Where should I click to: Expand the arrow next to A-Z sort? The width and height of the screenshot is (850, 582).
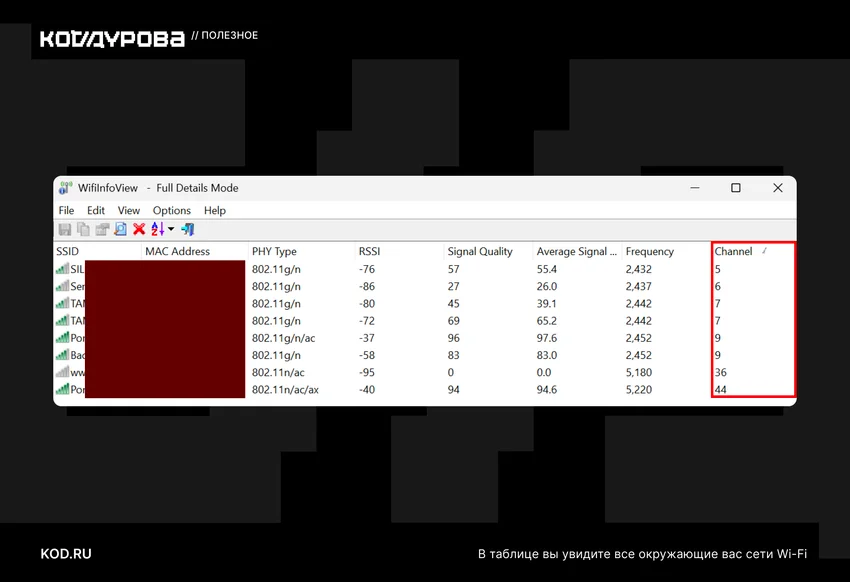[x=171, y=229]
